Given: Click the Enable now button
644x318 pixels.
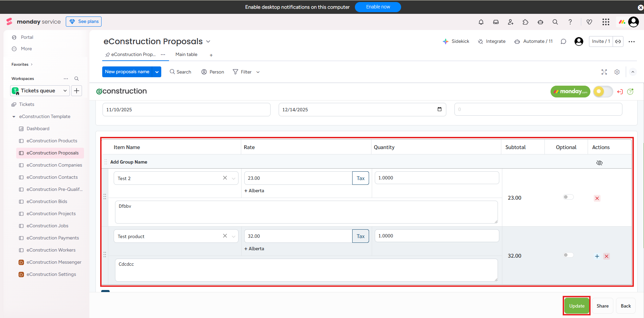Looking at the screenshot, I should tap(378, 7).
